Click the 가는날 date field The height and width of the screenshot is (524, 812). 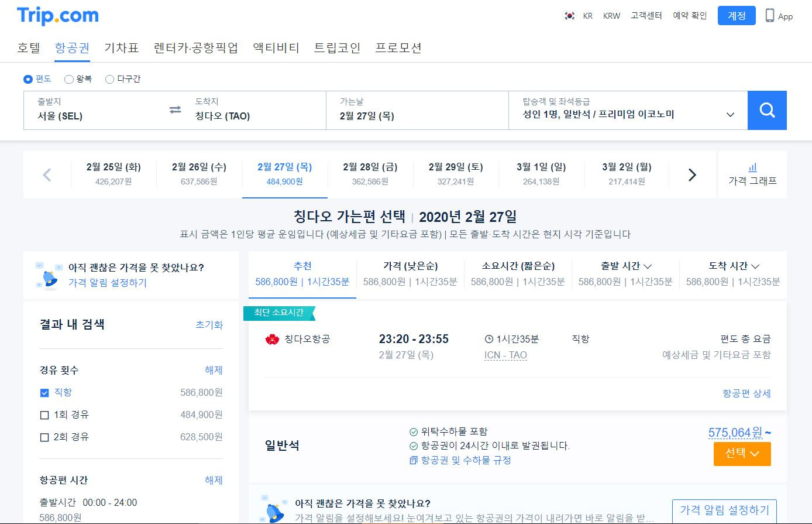pos(417,110)
